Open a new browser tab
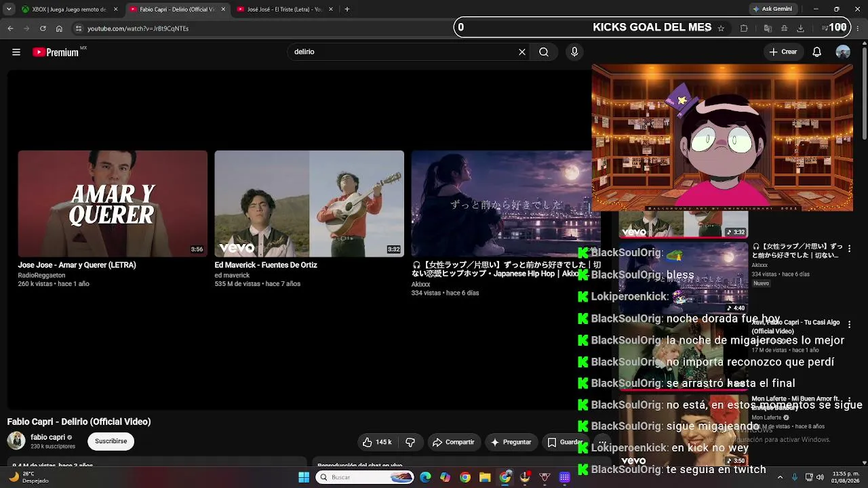Viewport: 868px width, 488px height. 347,9
